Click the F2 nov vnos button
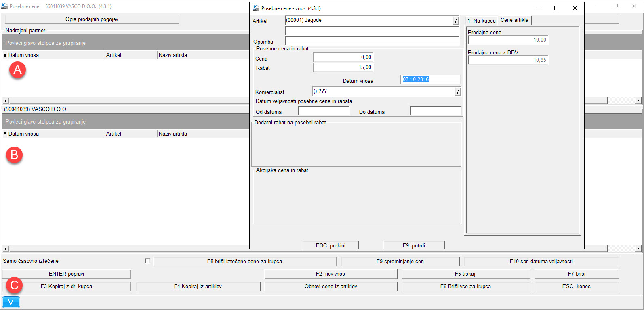Screen dimensions: 644x310 pos(330,274)
